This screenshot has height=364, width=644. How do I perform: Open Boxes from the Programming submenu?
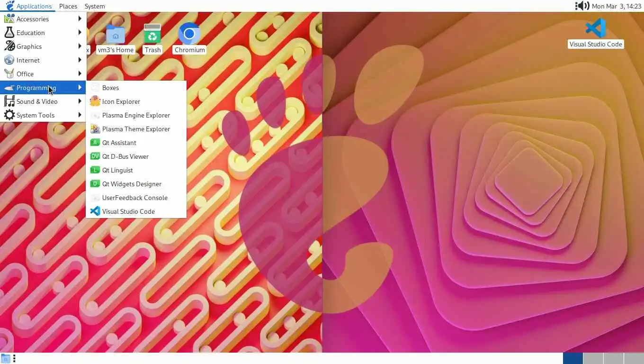pyautogui.click(x=136, y=88)
